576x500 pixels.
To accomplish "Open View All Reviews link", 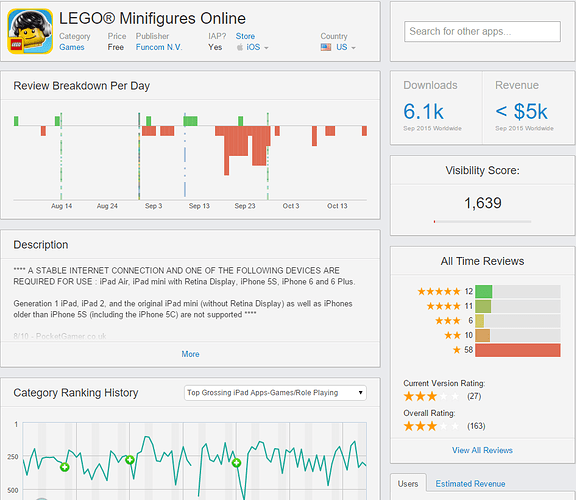I will (482, 450).
